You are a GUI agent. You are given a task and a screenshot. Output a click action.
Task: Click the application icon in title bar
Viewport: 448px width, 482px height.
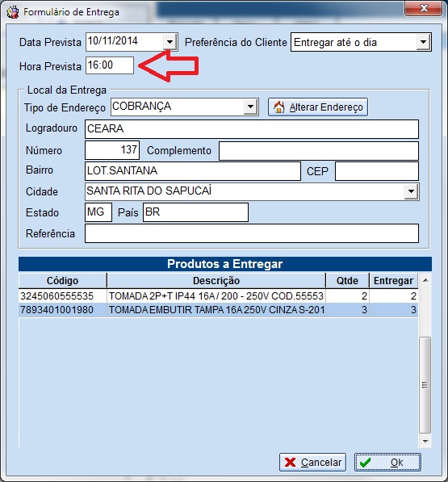click(x=13, y=12)
